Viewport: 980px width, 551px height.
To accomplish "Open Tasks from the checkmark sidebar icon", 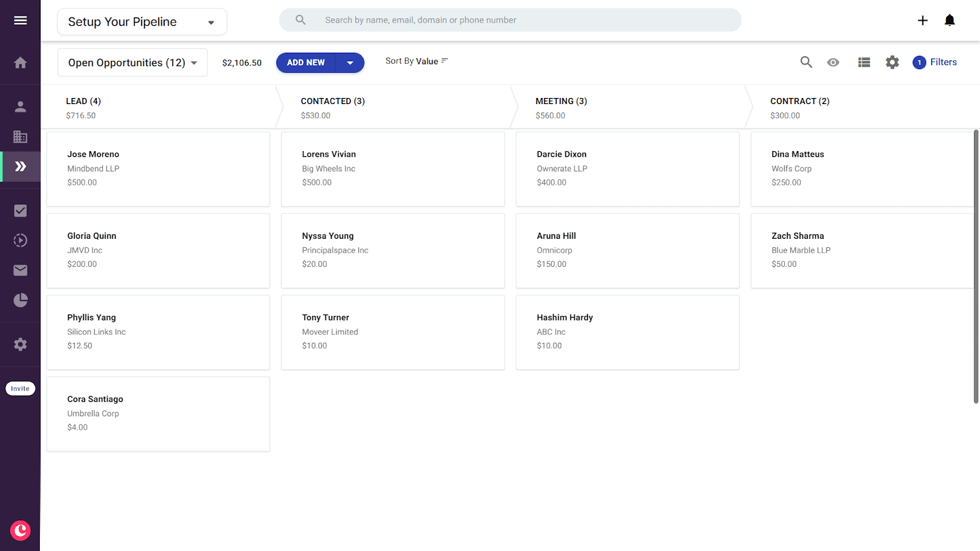I will pyautogui.click(x=20, y=211).
